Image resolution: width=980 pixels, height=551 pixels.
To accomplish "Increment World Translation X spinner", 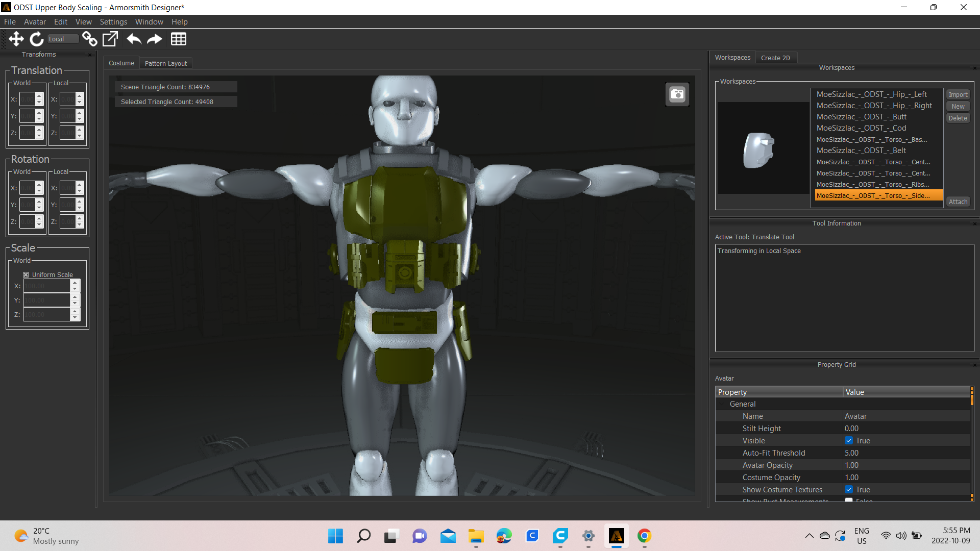I will (39, 96).
